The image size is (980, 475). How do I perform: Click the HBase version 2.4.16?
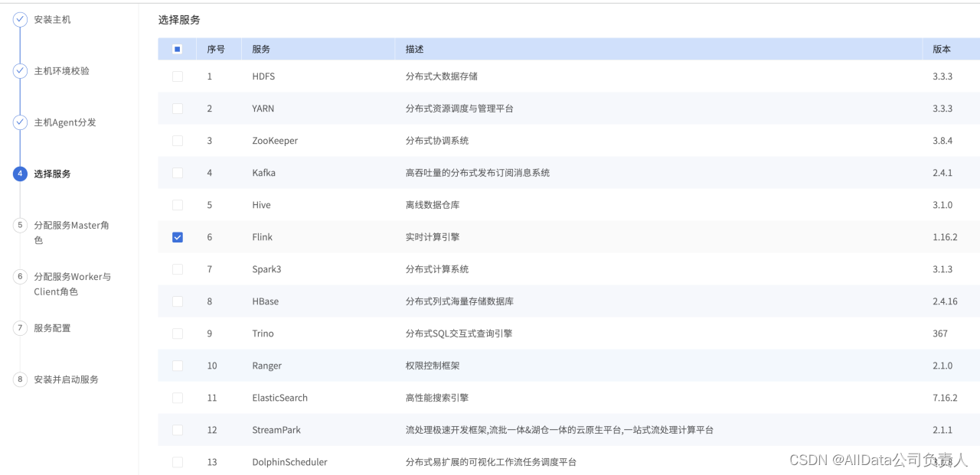(945, 301)
